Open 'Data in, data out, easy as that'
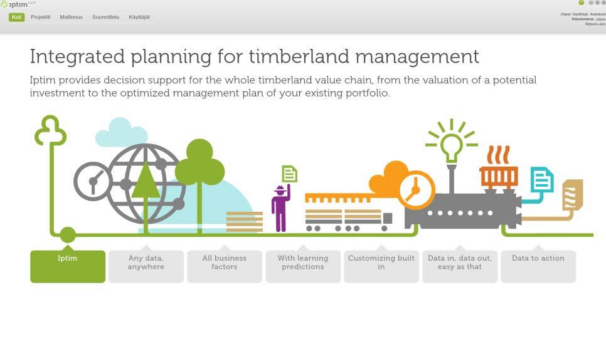 click(460, 266)
